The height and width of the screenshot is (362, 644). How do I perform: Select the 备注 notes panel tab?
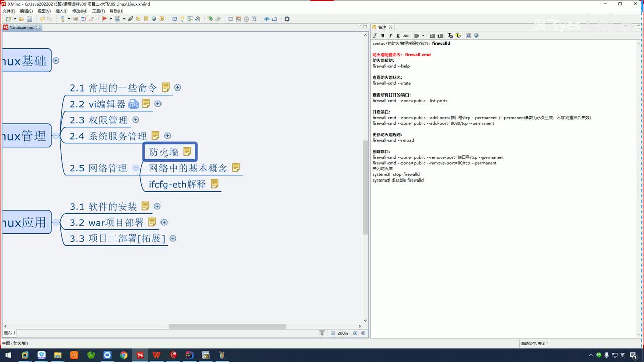click(382, 27)
